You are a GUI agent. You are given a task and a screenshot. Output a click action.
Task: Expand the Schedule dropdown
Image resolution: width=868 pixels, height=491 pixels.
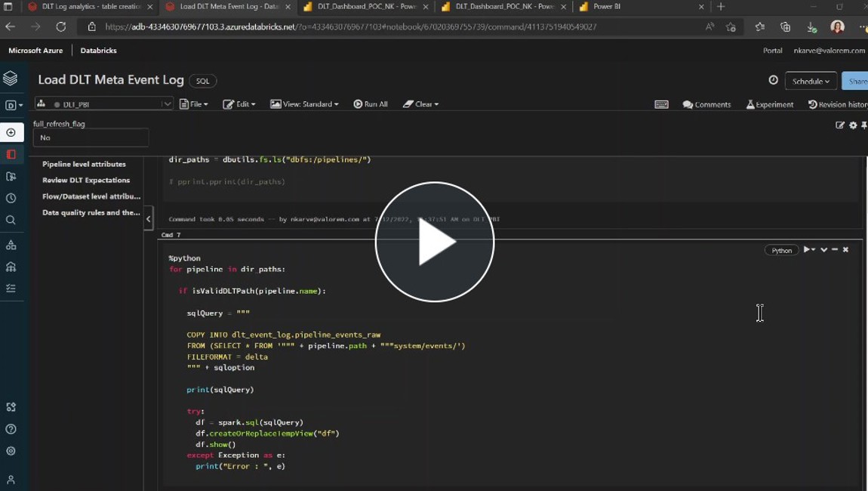tap(811, 82)
